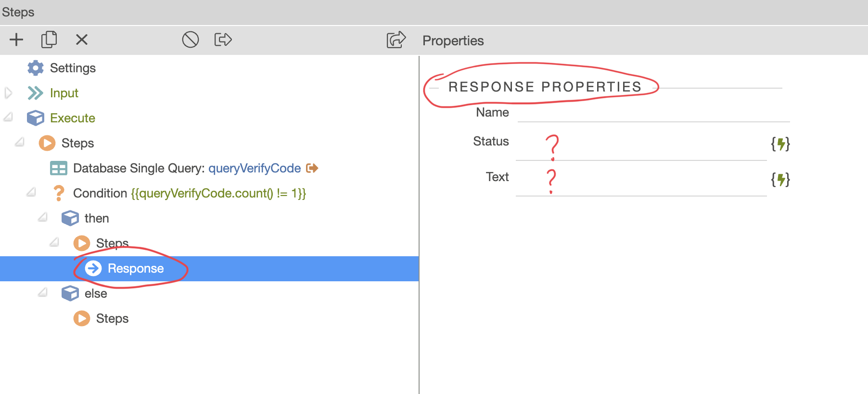Viewport: 868px width, 394px height.
Task: Select the Response step
Action: [x=135, y=268]
